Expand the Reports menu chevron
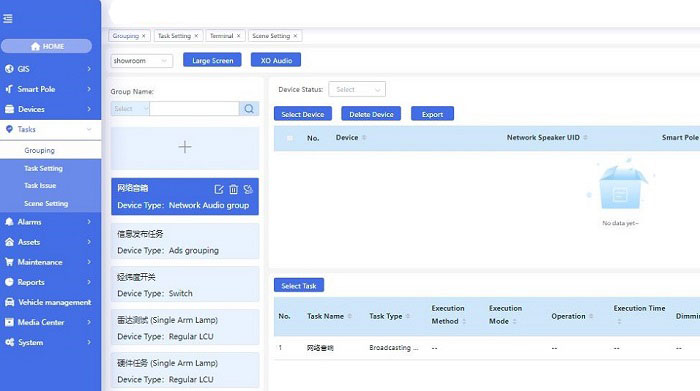Image resolution: width=700 pixels, height=391 pixels. [x=89, y=282]
